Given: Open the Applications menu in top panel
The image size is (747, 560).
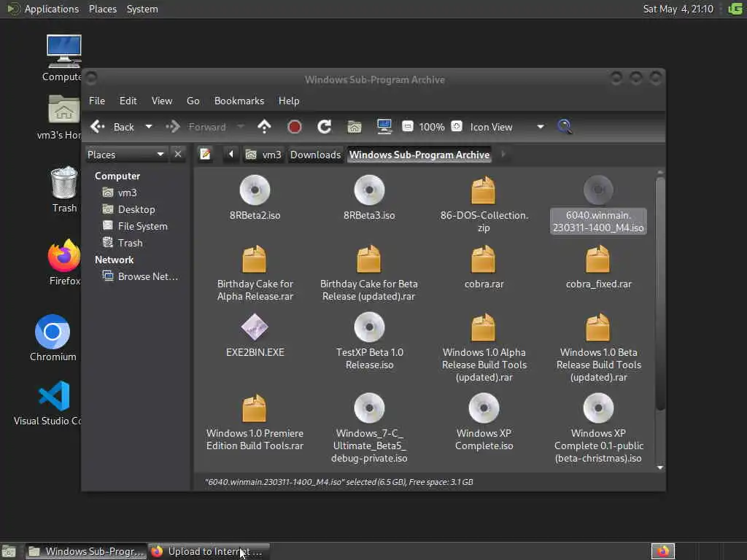Looking at the screenshot, I should click(43, 9).
